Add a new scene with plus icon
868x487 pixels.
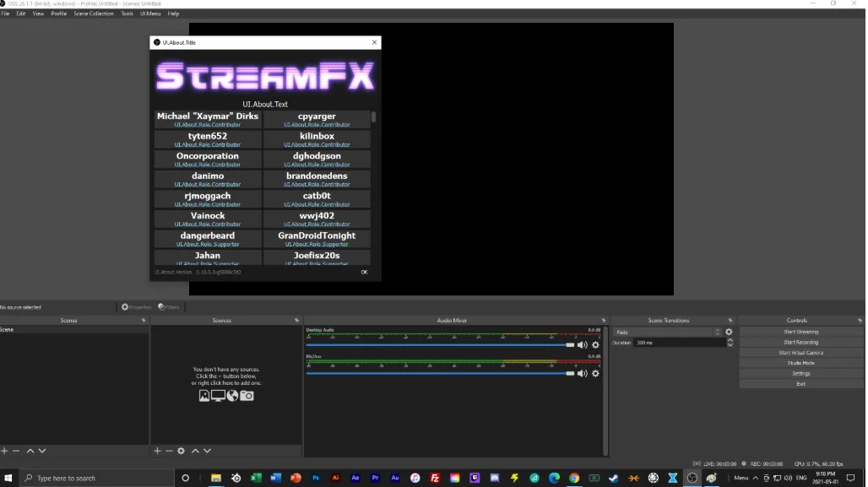4,451
